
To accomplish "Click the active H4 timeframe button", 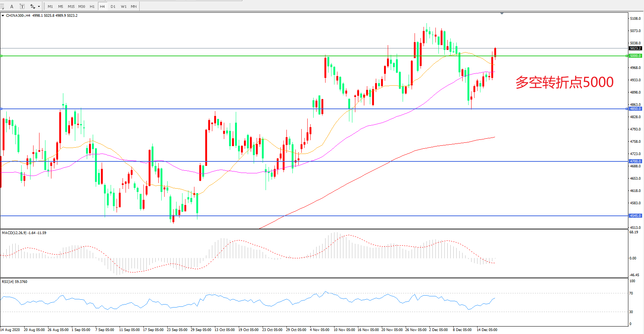I will click(102, 6).
